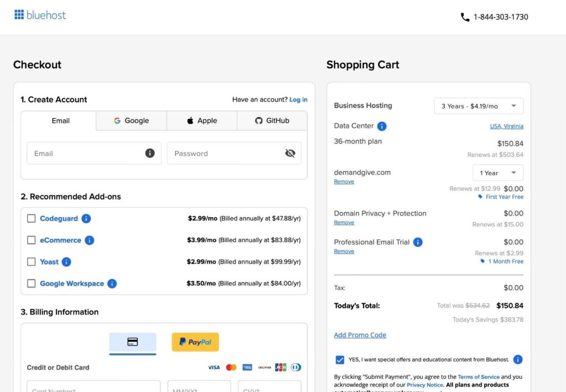Screen dimensions: 566x392
Task: Click the American Express logo
Action: click(x=247, y=368)
